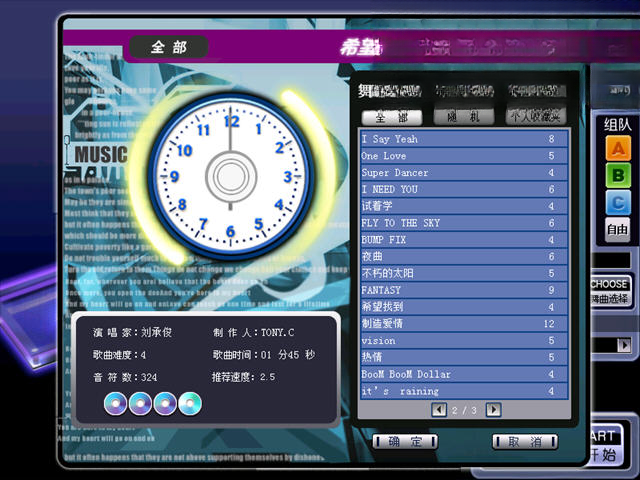Confirm selection with 确定 button
640x480 pixels.
405,442
